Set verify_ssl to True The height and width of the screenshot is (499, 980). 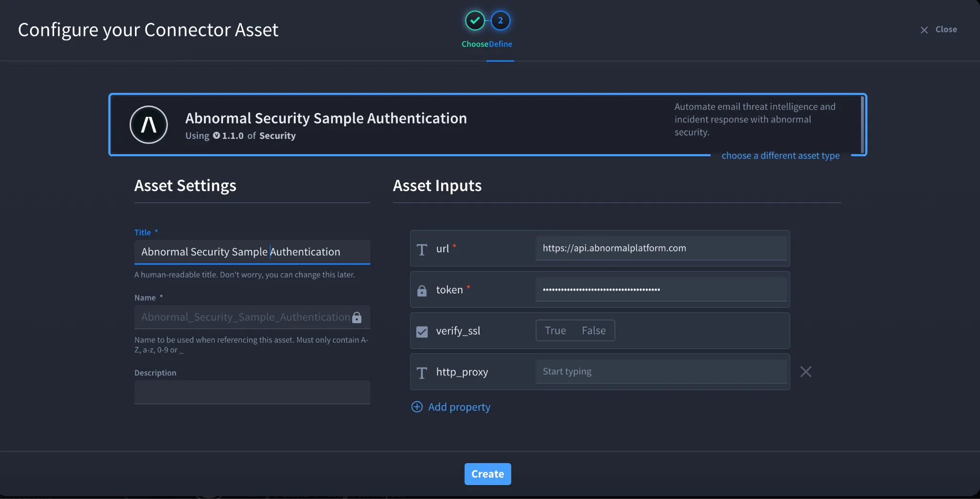tap(555, 330)
